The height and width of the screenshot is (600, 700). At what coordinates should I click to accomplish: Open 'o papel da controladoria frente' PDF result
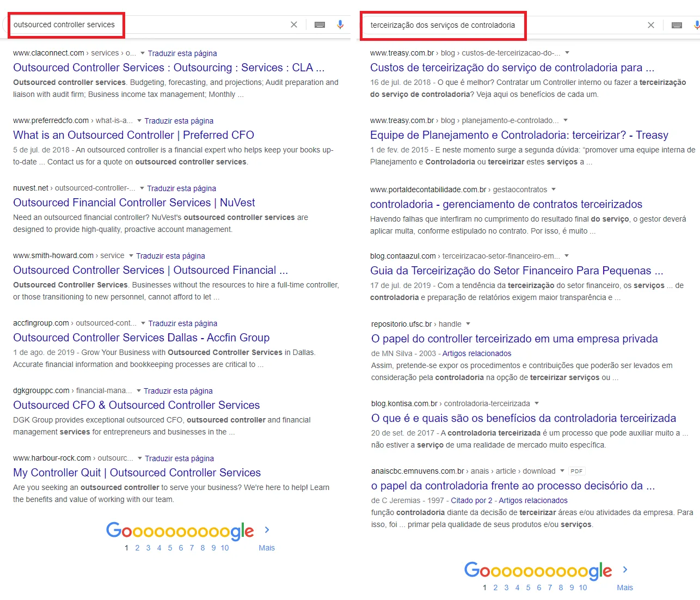point(513,486)
